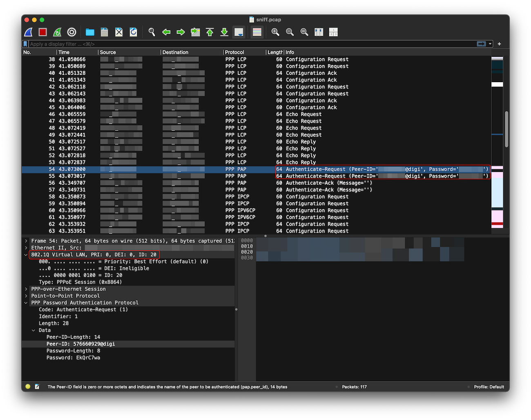Expand the Frame 54 tree row

[26, 241]
